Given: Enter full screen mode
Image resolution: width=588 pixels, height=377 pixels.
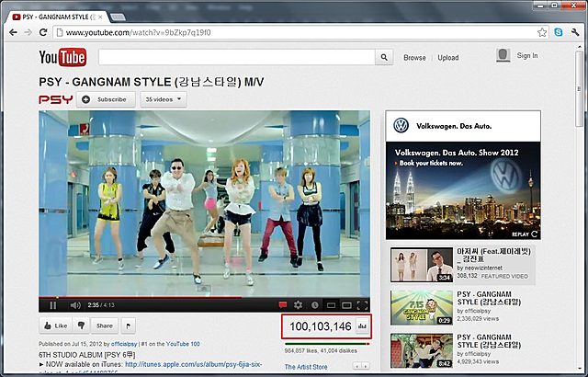Looking at the screenshot, I should pyautogui.click(x=362, y=305).
